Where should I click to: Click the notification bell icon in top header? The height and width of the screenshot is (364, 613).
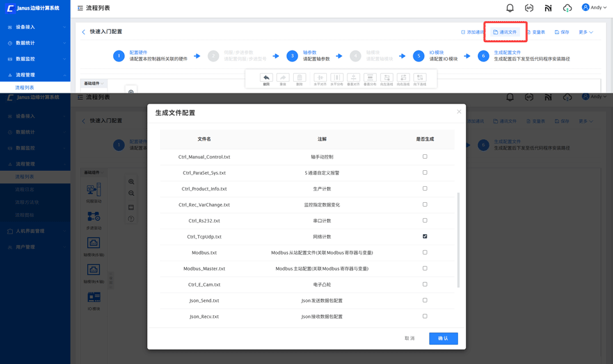coord(510,8)
